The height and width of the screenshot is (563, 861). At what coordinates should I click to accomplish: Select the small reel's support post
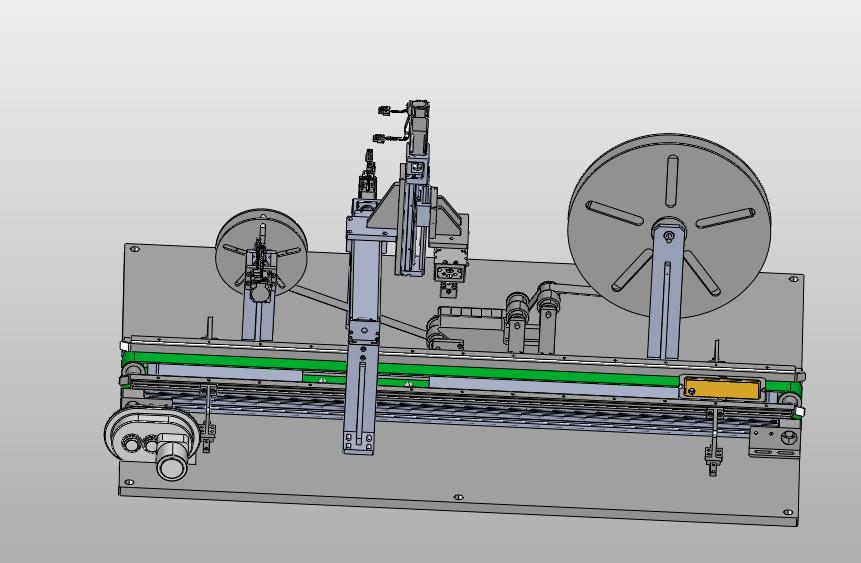(x=258, y=320)
